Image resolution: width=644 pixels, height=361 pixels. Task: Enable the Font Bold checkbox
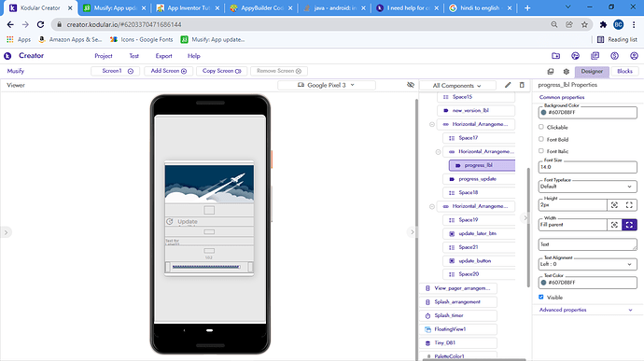click(541, 139)
